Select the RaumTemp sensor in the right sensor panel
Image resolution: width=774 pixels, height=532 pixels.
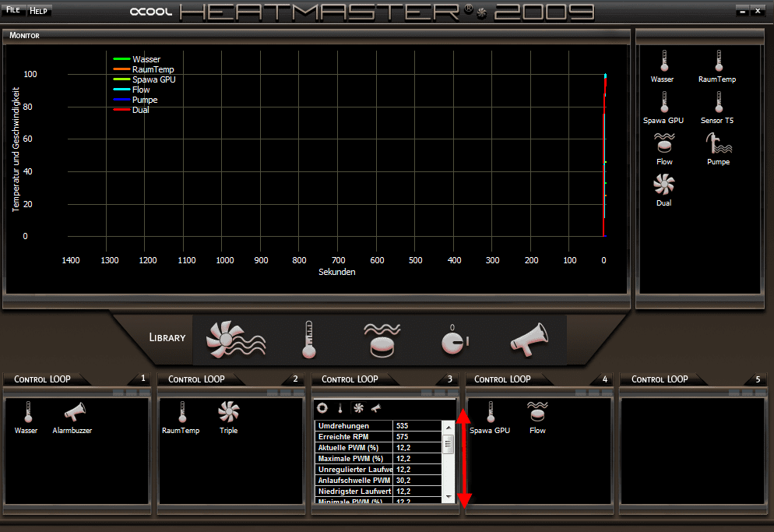tap(718, 66)
